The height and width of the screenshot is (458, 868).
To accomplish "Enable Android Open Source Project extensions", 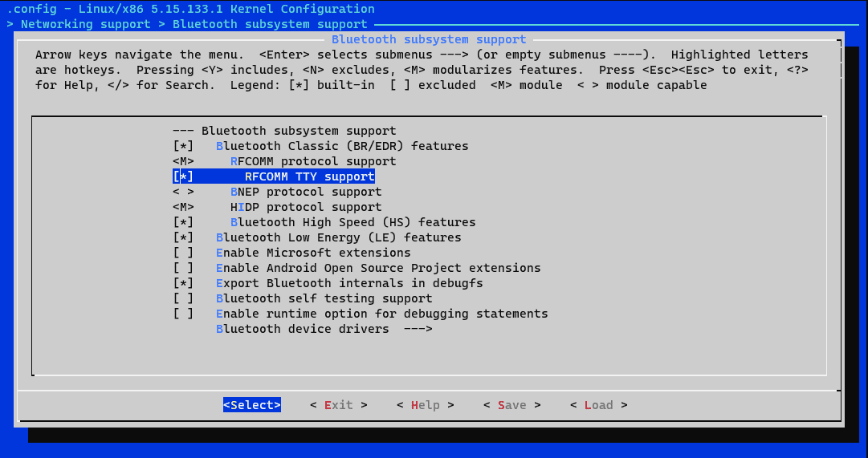I will (183, 268).
